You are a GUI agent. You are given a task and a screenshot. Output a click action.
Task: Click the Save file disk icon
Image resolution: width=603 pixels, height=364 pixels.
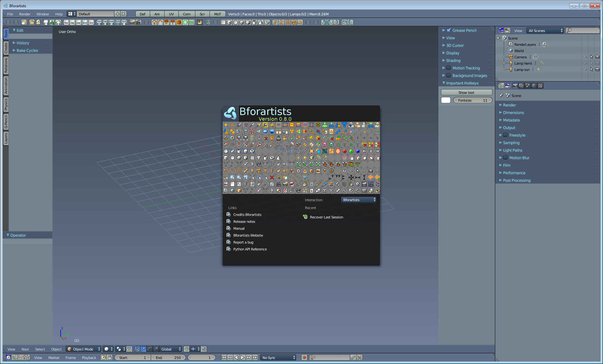pyautogui.click(x=46, y=22)
